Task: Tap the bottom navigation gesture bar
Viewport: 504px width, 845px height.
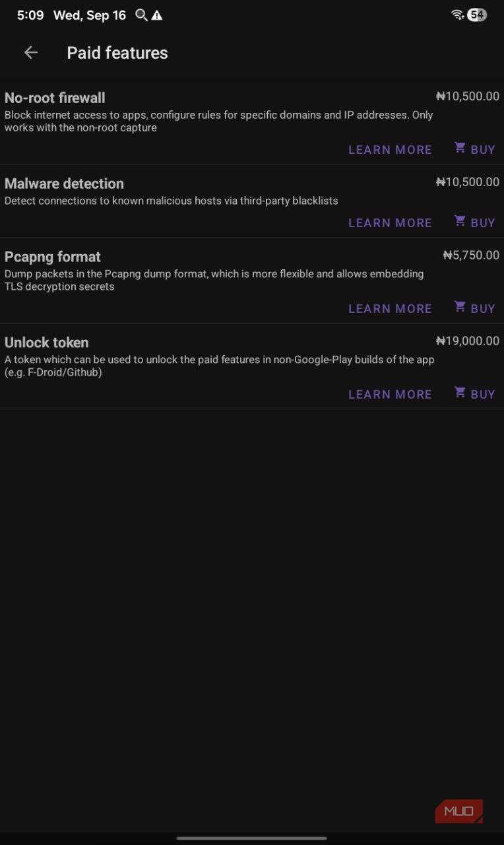Action: 252,838
